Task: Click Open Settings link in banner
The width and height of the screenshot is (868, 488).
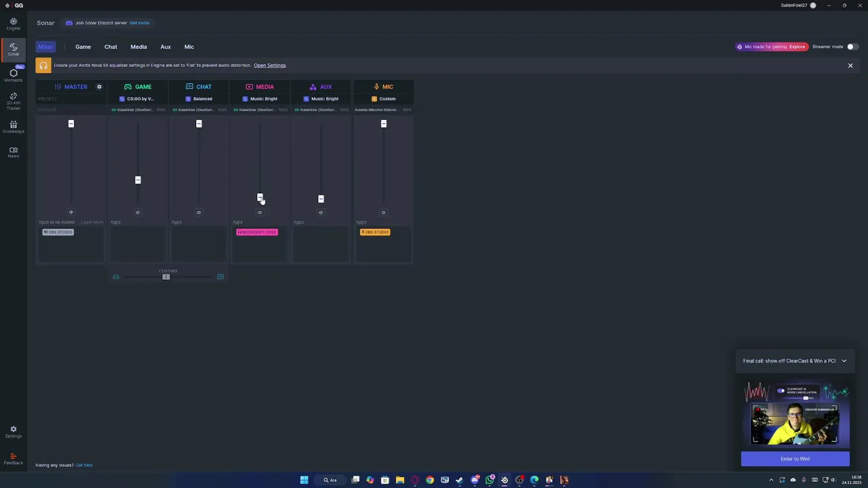Action: 270,66
